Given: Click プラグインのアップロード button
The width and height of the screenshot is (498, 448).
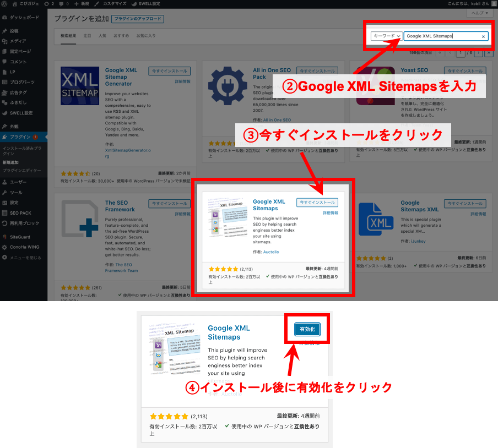Looking at the screenshot, I should click(138, 19).
